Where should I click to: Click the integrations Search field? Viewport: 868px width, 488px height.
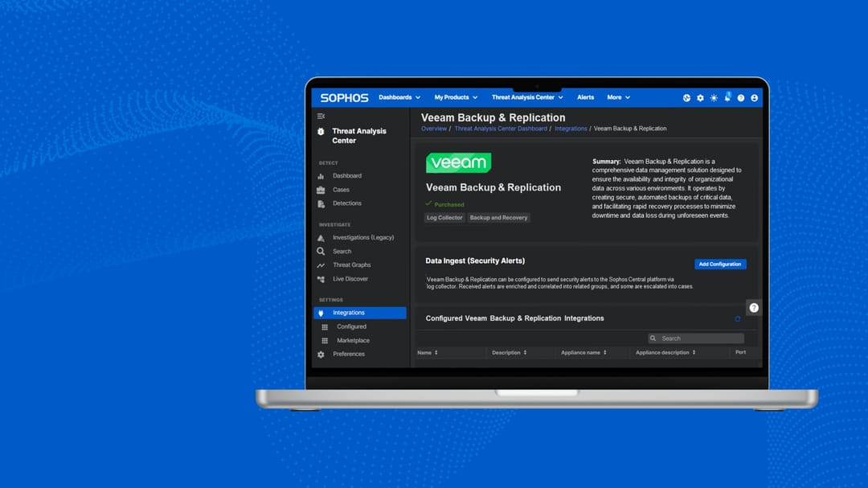pyautogui.click(x=696, y=338)
